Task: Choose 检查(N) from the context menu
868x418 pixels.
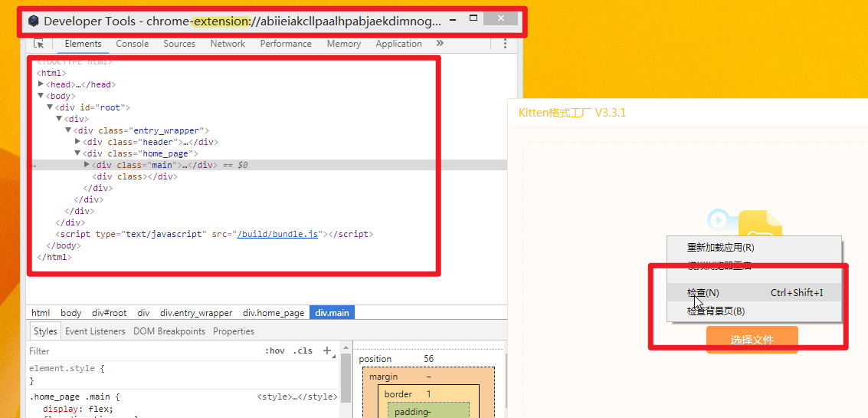Action: [x=754, y=293]
